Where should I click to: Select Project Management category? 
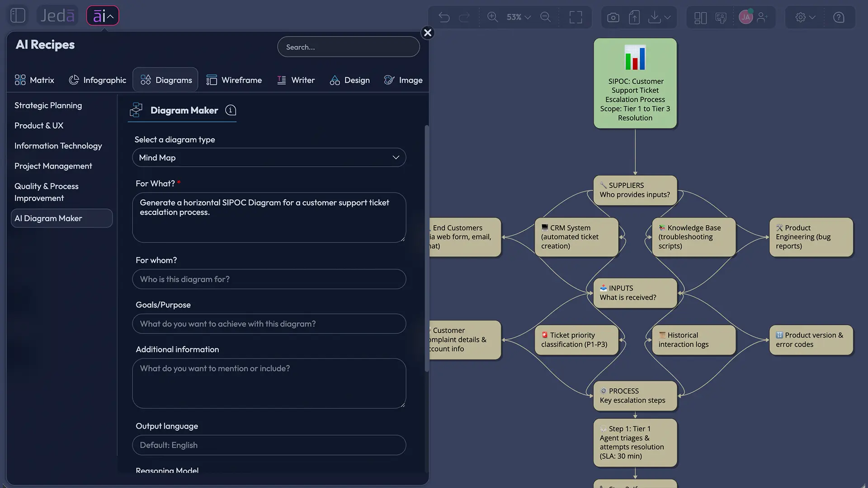pos(53,166)
